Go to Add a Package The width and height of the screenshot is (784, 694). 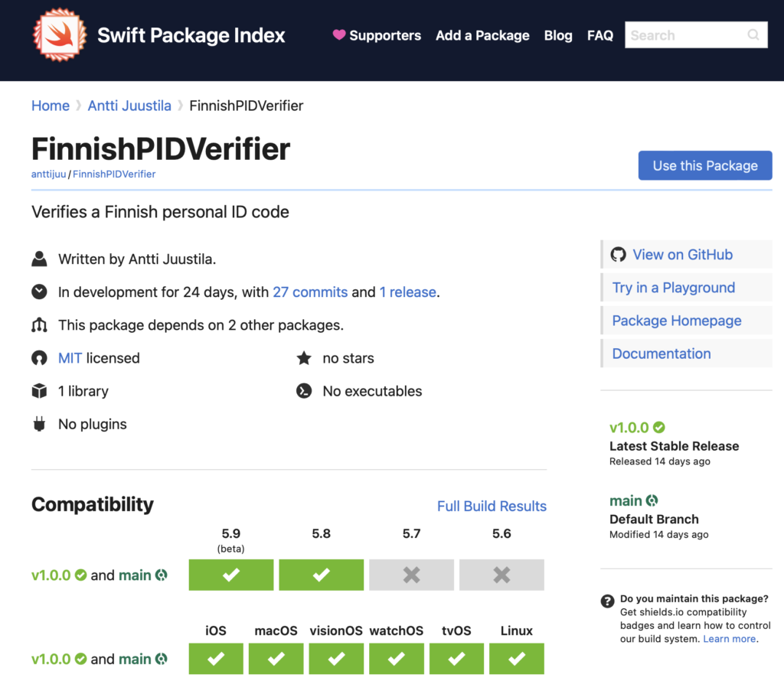pyautogui.click(x=482, y=35)
